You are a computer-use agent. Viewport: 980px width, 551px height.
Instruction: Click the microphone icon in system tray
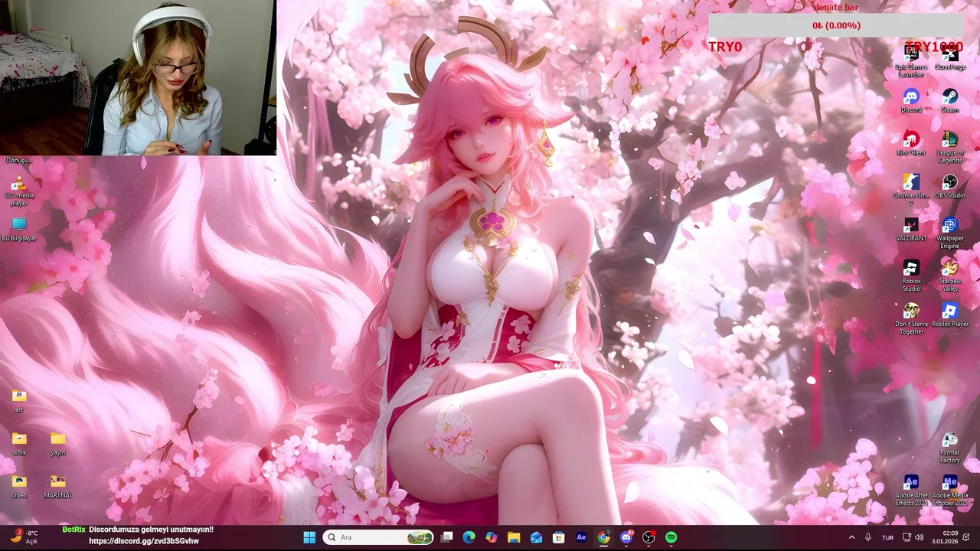tap(868, 537)
